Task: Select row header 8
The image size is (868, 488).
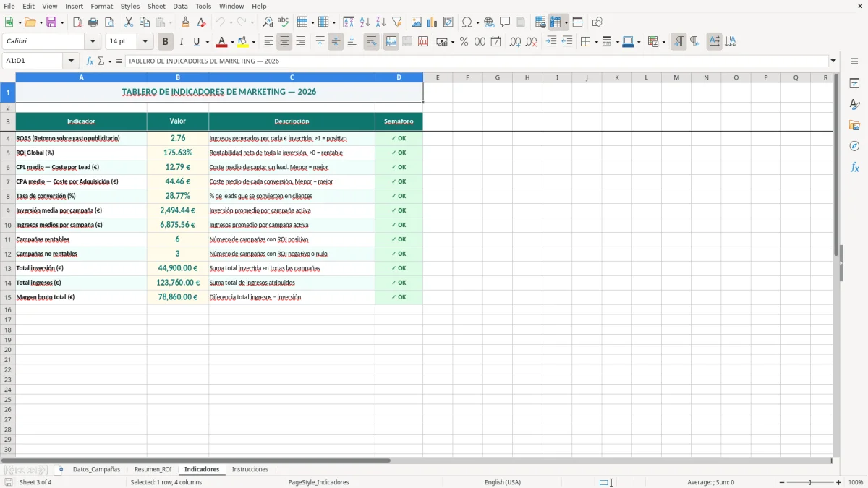Action: [x=8, y=196]
